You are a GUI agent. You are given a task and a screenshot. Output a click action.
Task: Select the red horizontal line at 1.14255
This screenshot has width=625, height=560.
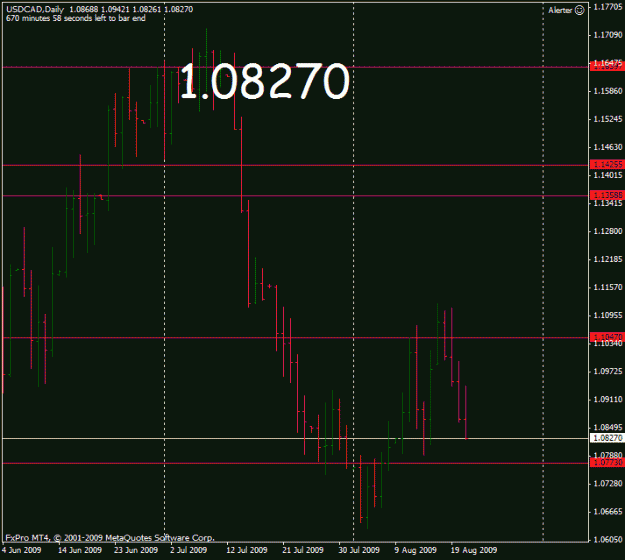point(295,165)
